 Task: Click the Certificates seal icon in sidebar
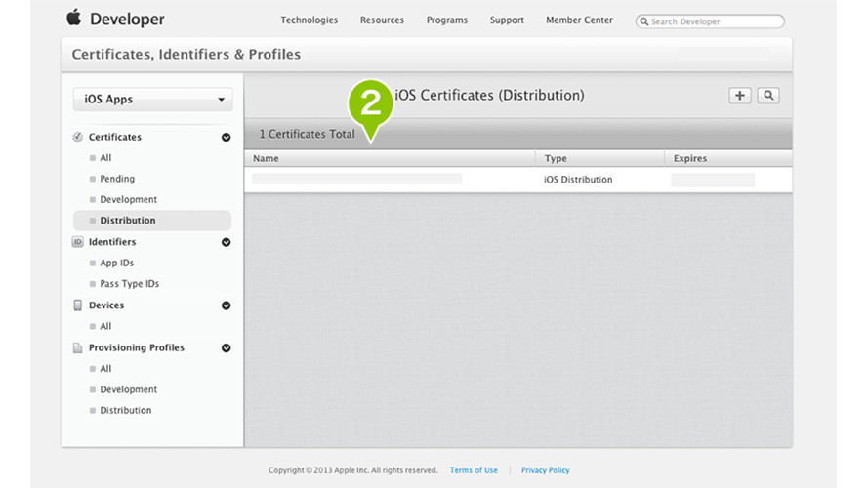(77, 137)
